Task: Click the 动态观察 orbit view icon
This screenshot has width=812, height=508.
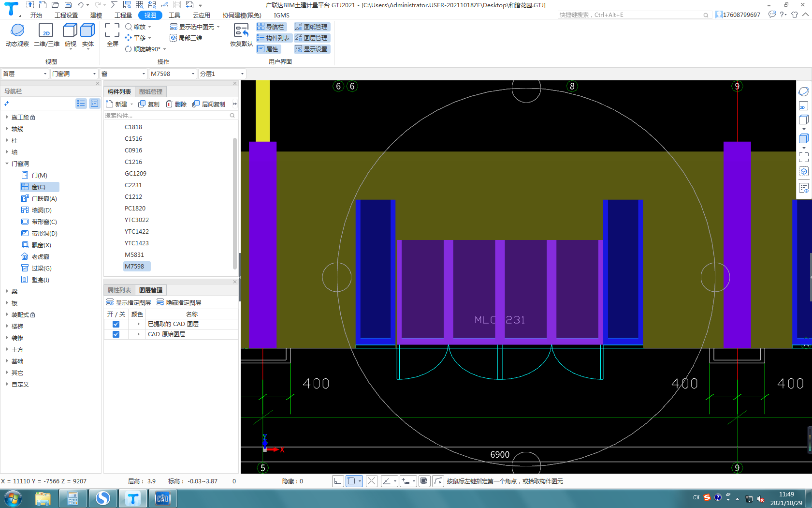Action: pyautogui.click(x=17, y=30)
